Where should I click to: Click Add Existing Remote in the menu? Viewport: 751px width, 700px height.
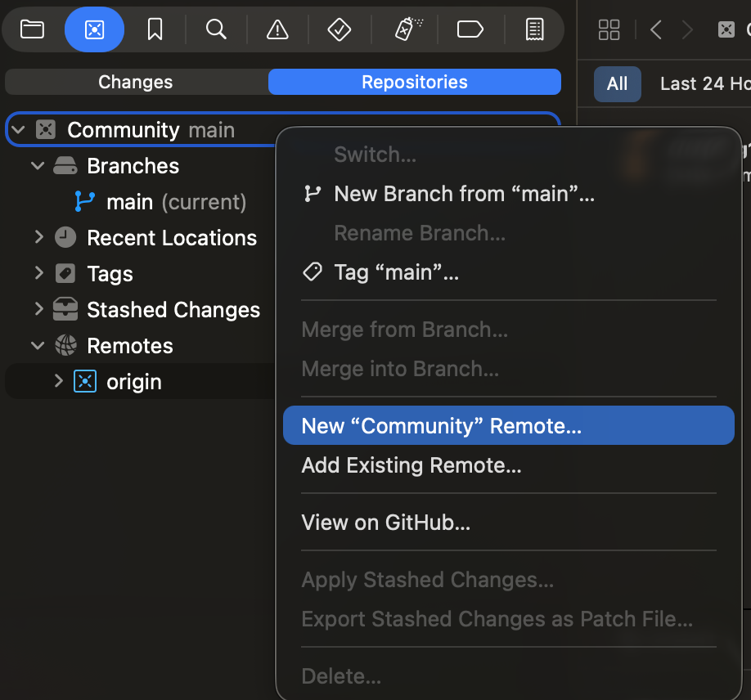[x=411, y=465]
